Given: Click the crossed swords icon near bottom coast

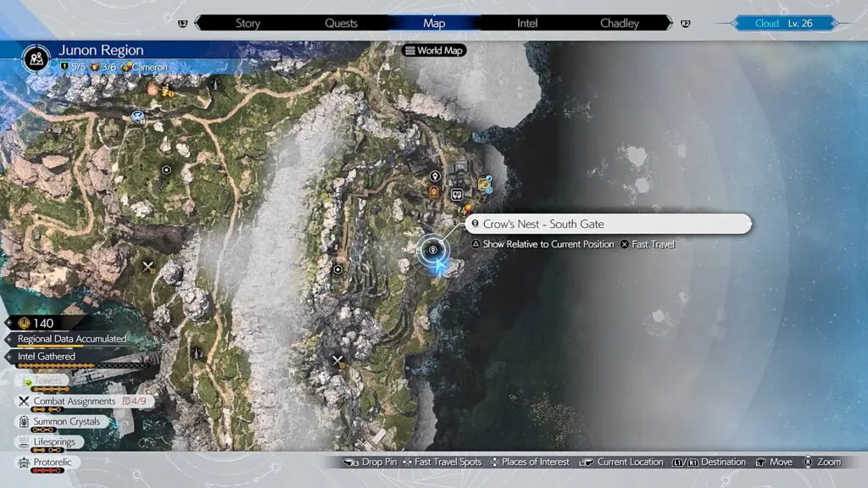Looking at the screenshot, I should (338, 360).
